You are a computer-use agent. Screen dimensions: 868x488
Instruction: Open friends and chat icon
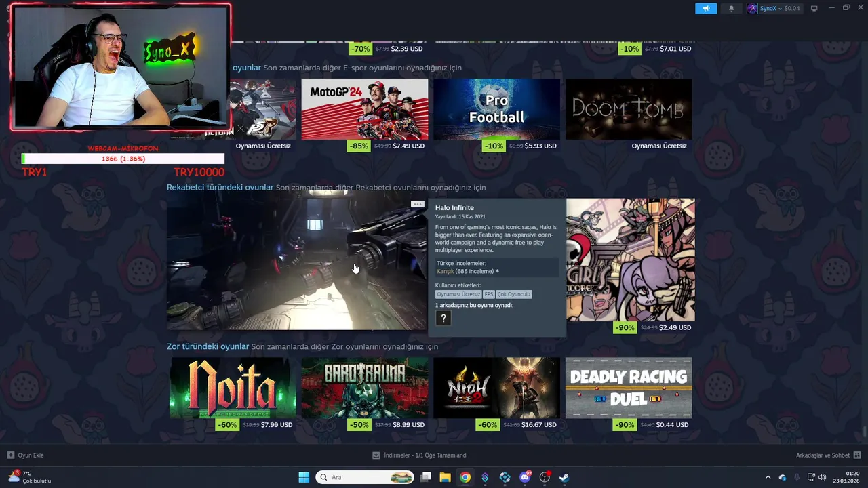point(857,455)
